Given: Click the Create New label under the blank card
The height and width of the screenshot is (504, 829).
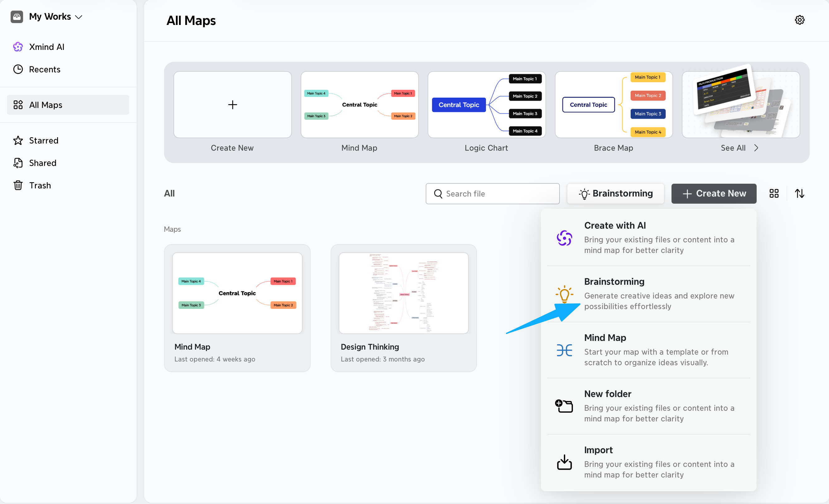Looking at the screenshot, I should pos(232,148).
